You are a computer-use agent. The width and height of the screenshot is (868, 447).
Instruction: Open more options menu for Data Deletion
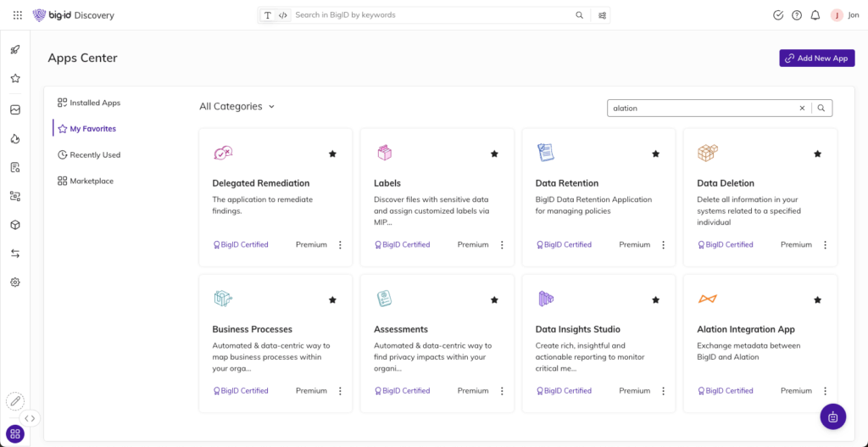tap(825, 245)
